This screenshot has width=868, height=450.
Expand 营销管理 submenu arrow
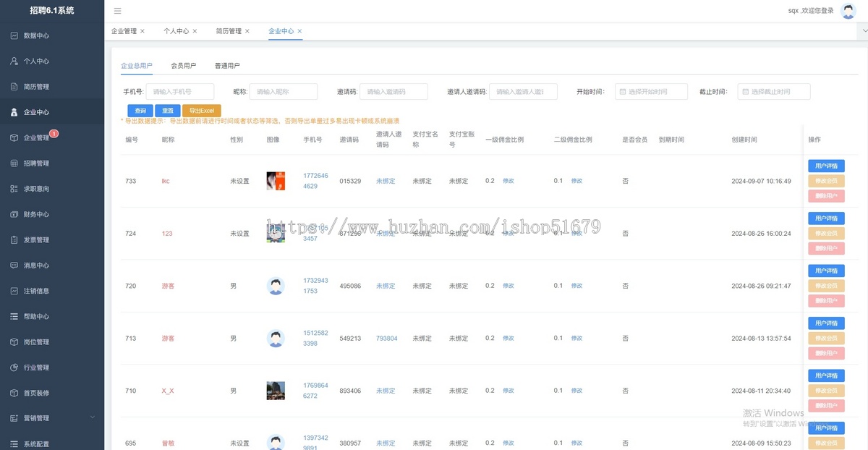tap(93, 417)
